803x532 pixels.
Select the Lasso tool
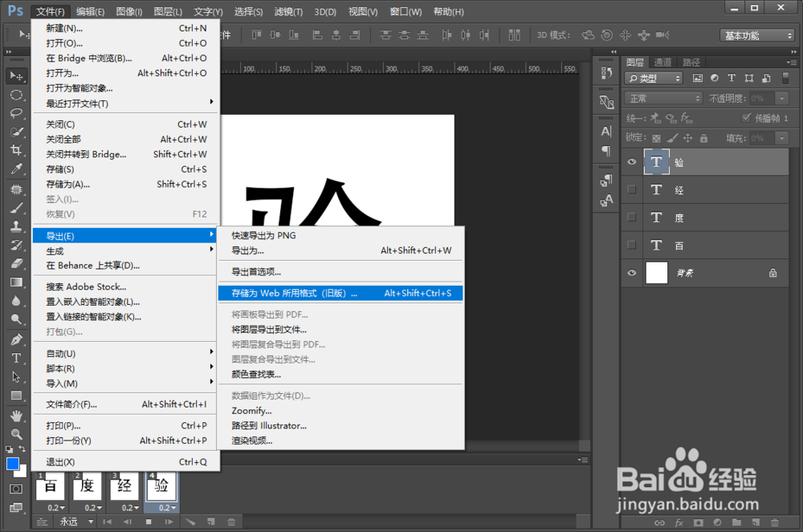coord(16,114)
